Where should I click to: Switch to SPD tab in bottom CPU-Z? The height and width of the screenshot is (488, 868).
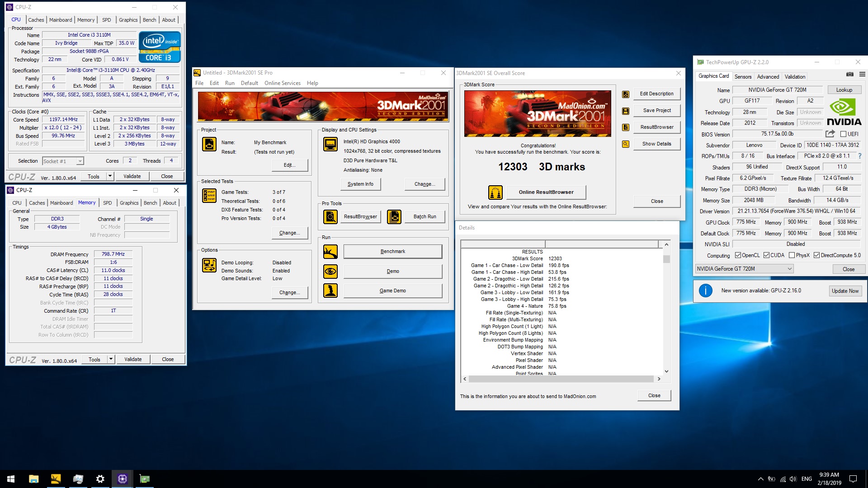click(x=107, y=203)
